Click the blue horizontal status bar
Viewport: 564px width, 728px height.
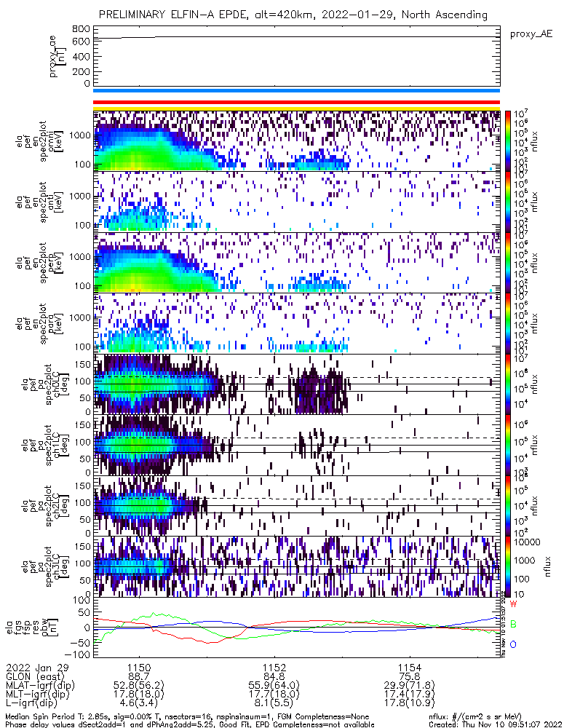pos(297,90)
